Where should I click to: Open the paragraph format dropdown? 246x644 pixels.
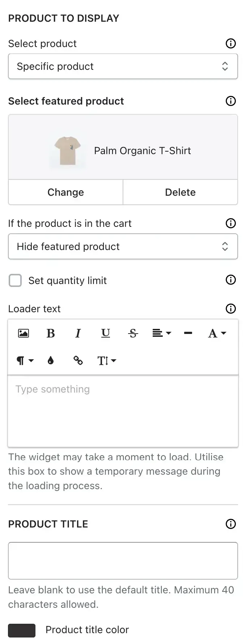(x=25, y=360)
